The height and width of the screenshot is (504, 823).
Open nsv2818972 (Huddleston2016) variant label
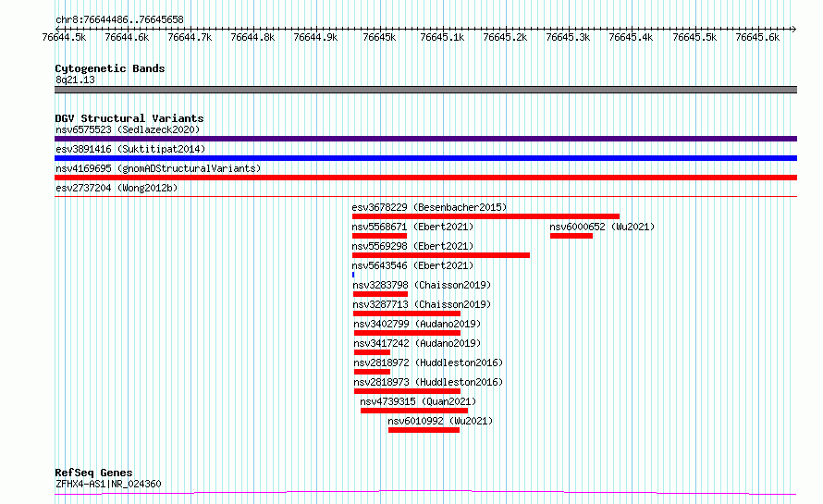(x=428, y=363)
